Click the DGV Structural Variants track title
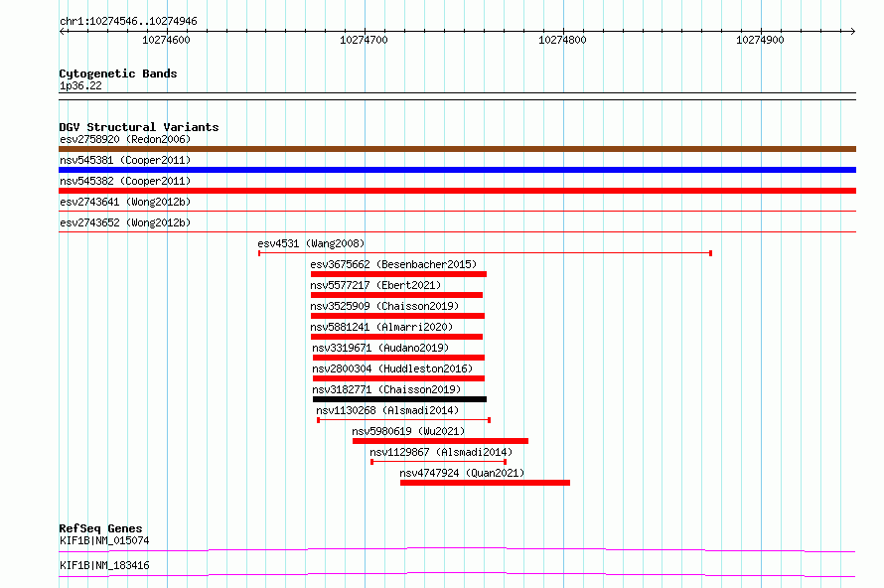 (139, 127)
